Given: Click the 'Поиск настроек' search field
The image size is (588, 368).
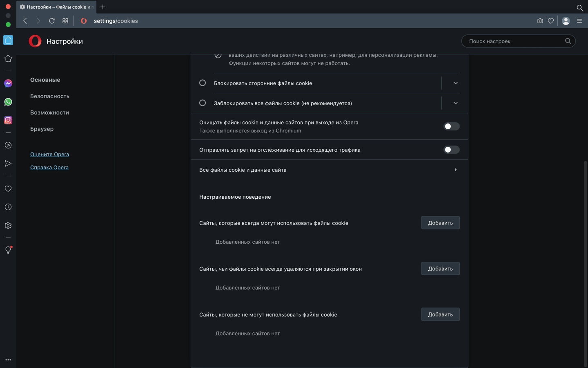Looking at the screenshot, I should [518, 41].
